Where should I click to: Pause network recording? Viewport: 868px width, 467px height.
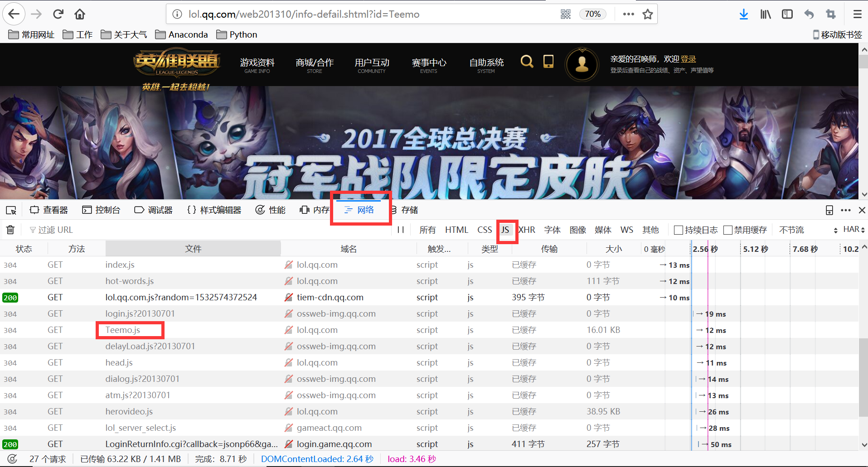401,230
